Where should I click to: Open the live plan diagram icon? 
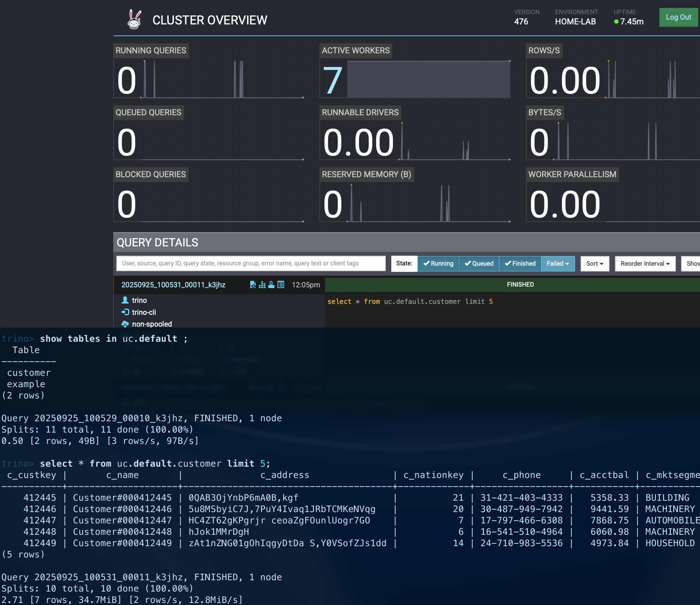coord(272,285)
